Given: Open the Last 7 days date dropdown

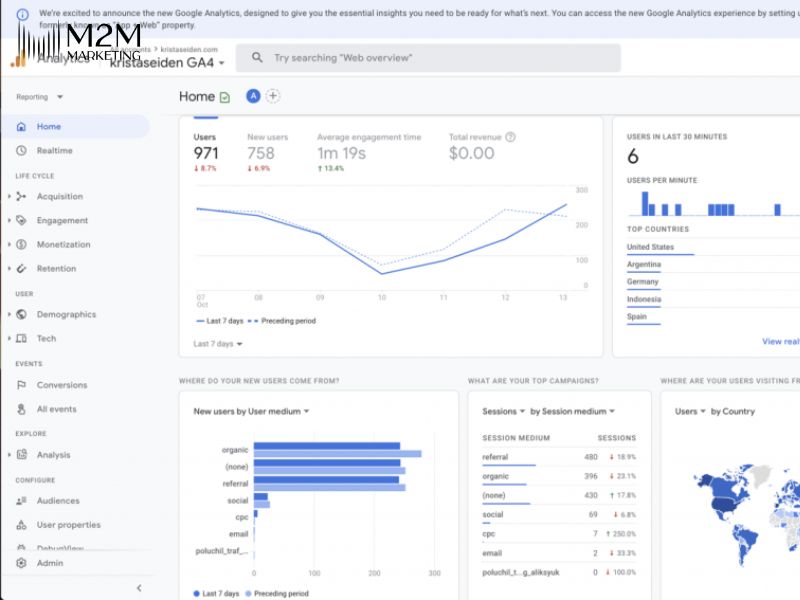Looking at the screenshot, I should (218, 344).
